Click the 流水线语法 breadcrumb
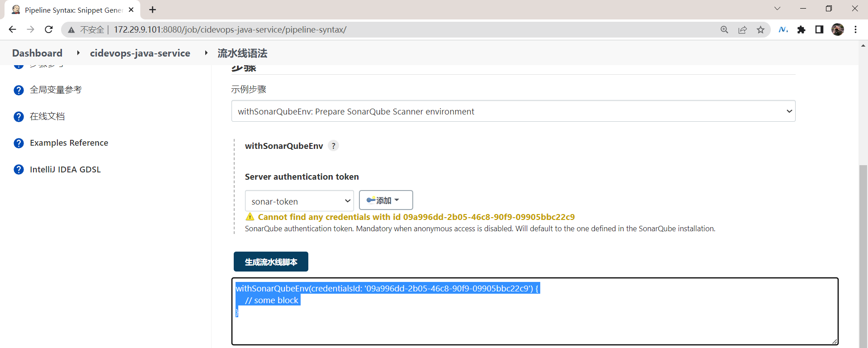Screen dimensions: 868x348 pyautogui.click(x=242, y=53)
